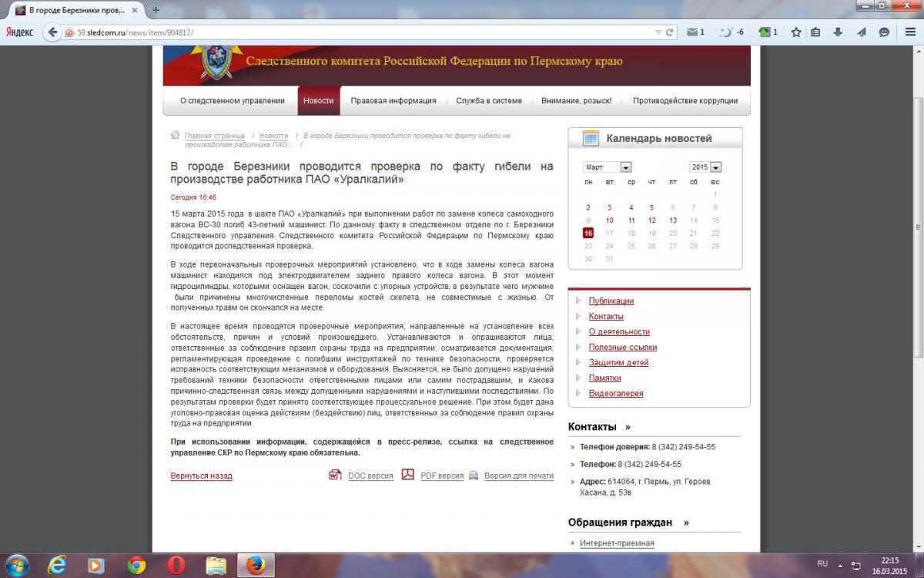This screenshot has height=578, width=924.
Task: Reload the page with the refresh icon
Action: pyautogui.click(x=670, y=32)
